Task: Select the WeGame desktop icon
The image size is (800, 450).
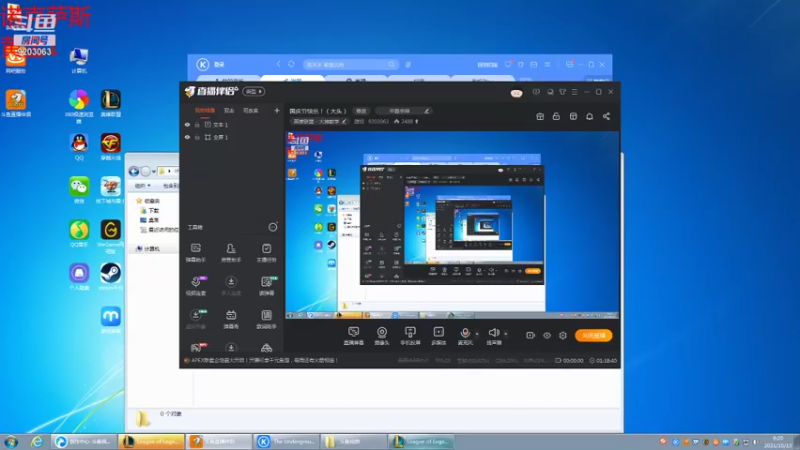Action: coord(110,236)
